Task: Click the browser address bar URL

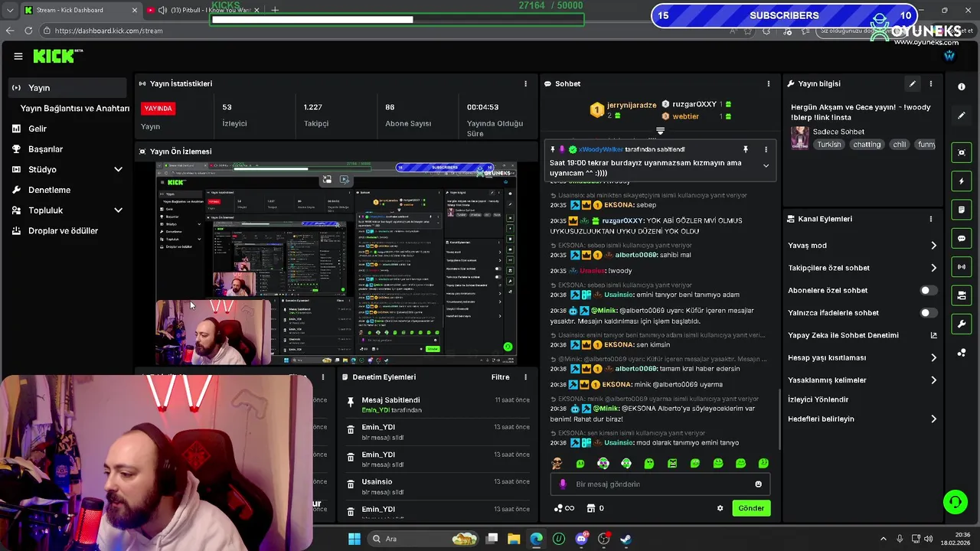Action: [x=109, y=31]
